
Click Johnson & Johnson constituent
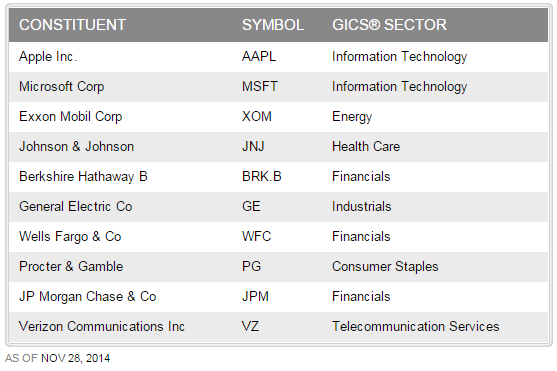76,146
